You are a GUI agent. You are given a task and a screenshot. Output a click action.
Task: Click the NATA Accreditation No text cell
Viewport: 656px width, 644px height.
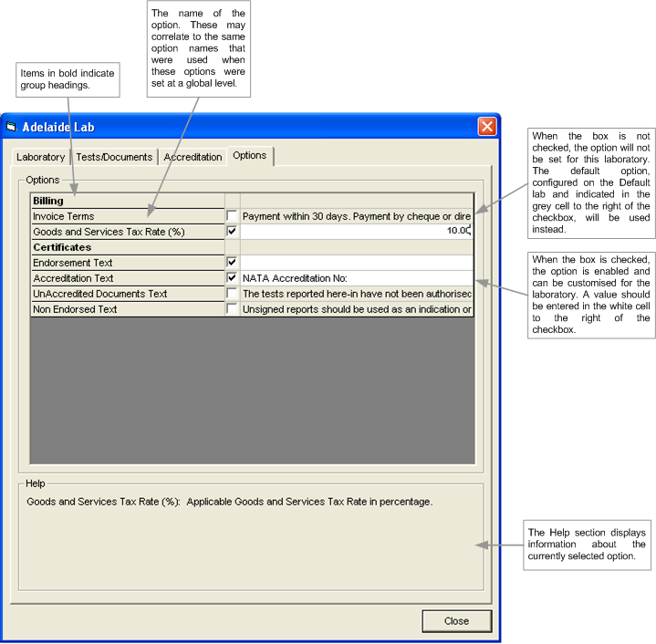pos(356,278)
